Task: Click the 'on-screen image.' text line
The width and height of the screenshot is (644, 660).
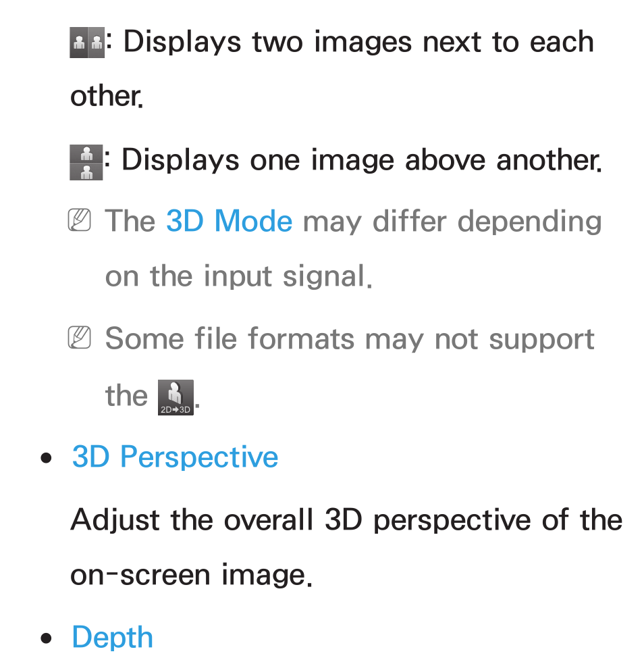Action: point(192,576)
